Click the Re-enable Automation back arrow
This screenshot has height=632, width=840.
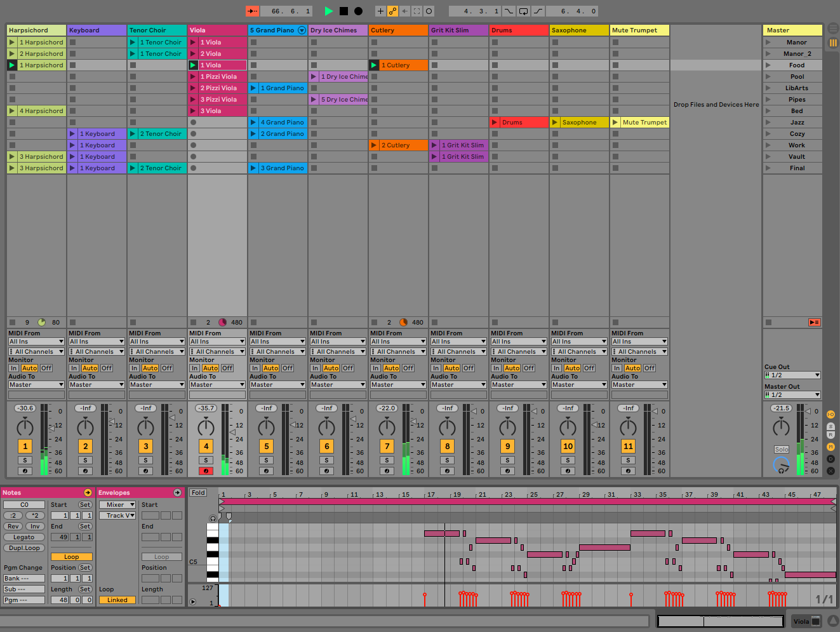pyautogui.click(x=404, y=11)
